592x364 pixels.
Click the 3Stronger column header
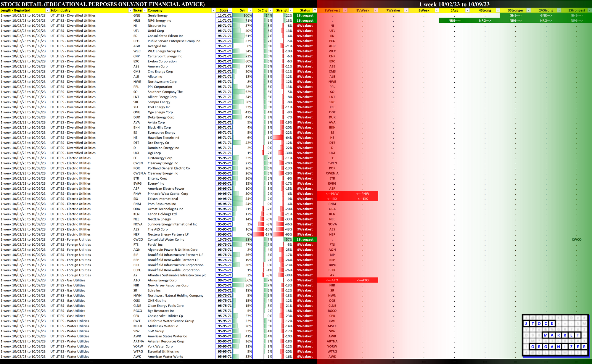515,10
